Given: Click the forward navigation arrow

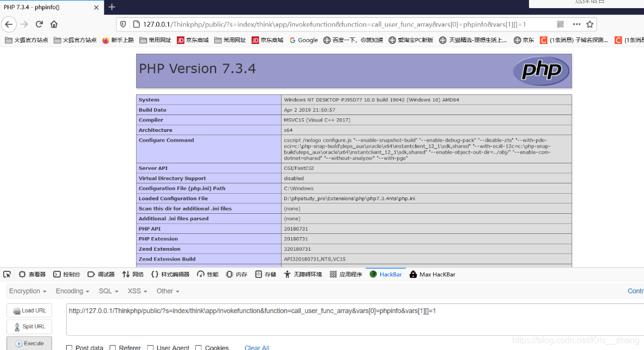Looking at the screenshot, I should pos(24,24).
